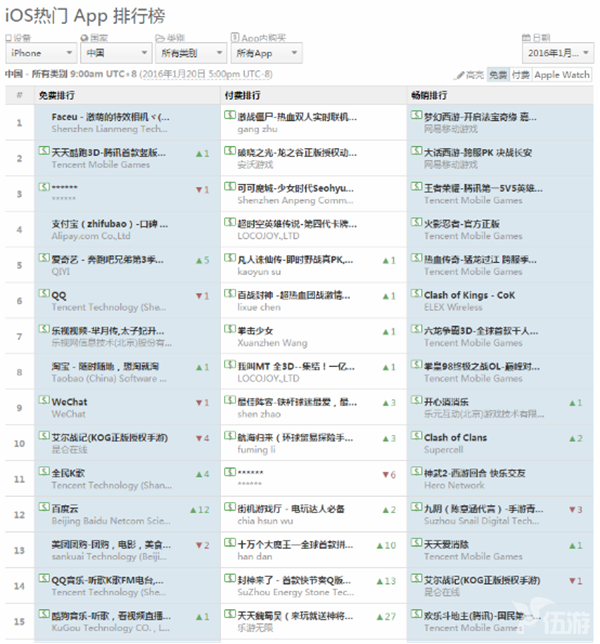
Task: Click the down 3 rank change for 九阴
Action: [x=576, y=510]
